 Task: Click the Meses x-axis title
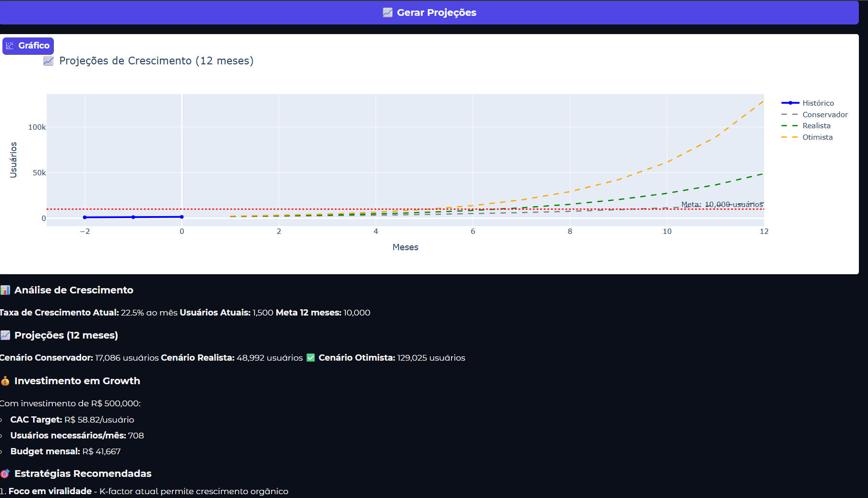click(x=405, y=247)
